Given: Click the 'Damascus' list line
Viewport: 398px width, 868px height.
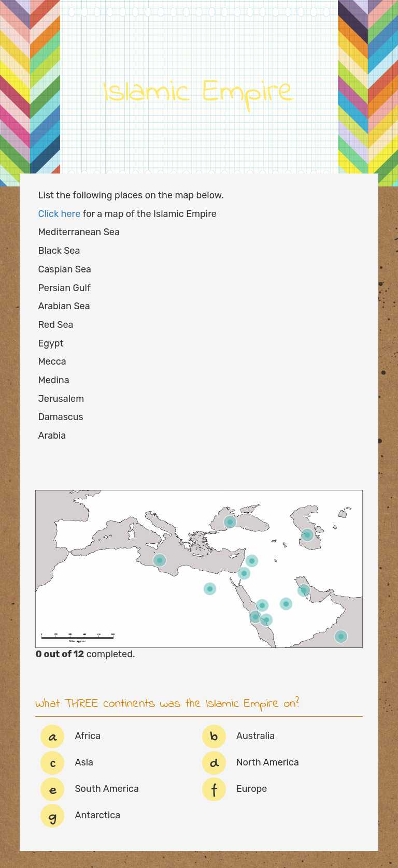Looking at the screenshot, I should point(61,417).
